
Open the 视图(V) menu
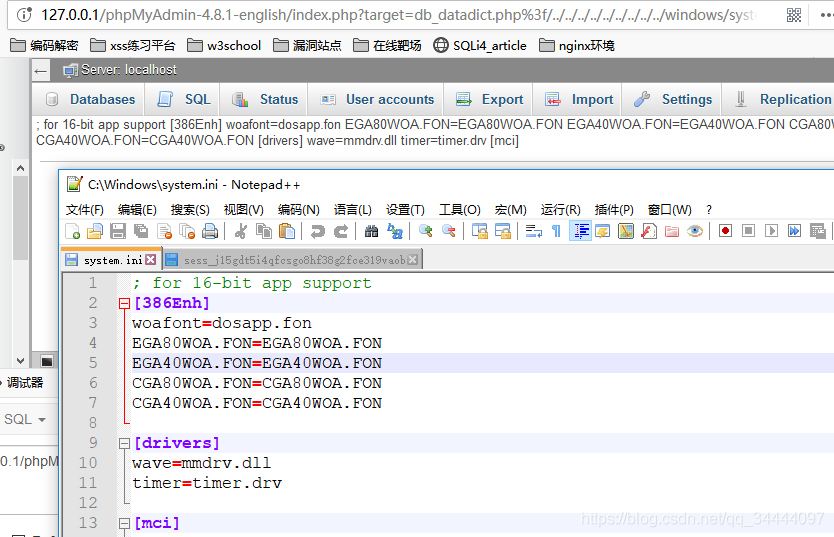coord(244,210)
